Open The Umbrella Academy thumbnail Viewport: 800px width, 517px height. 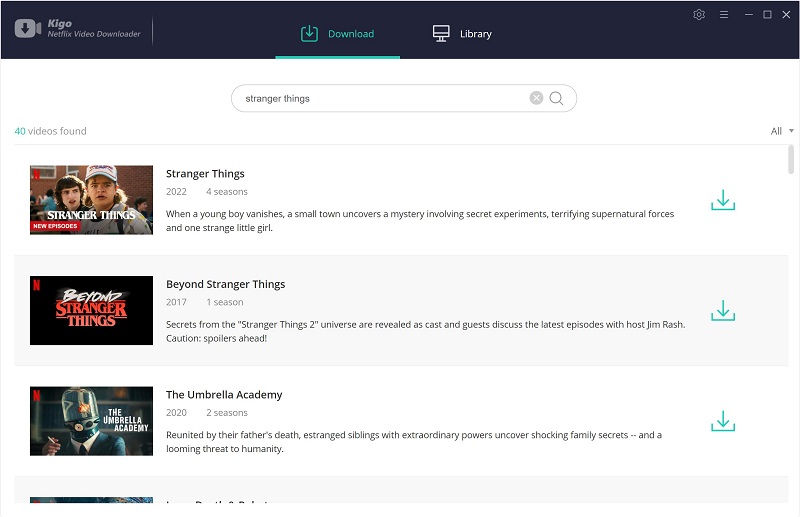click(x=91, y=421)
